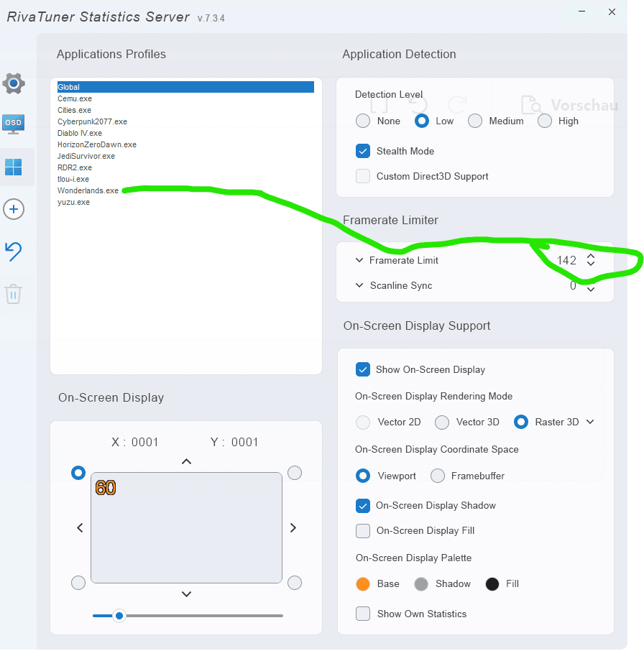
Task: Adjust Framerate Limit stepper arrows
Action: tap(591, 260)
